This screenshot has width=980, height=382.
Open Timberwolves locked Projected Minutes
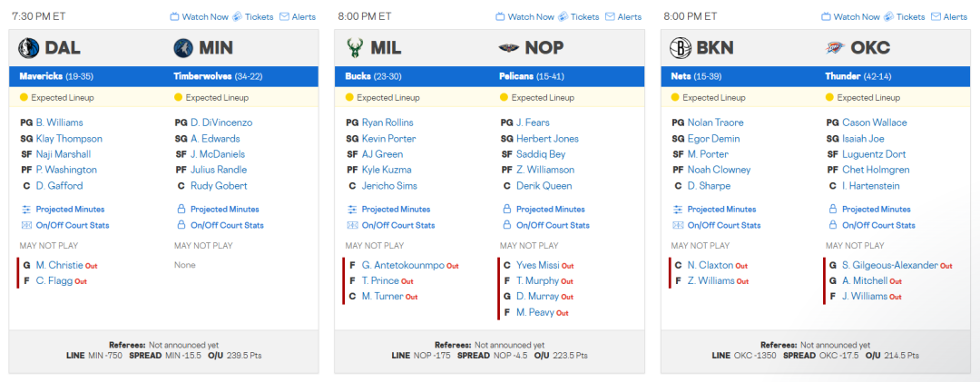point(224,209)
